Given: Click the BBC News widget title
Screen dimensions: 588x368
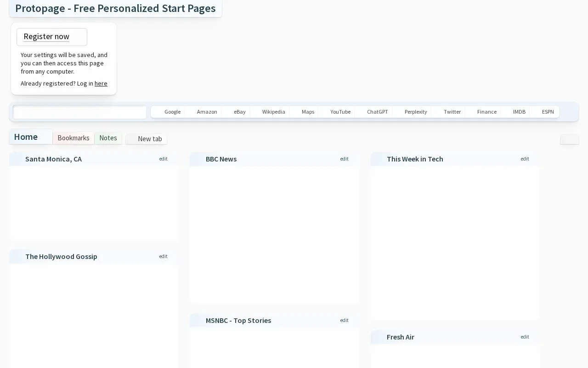Looking at the screenshot, I should point(221,159).
